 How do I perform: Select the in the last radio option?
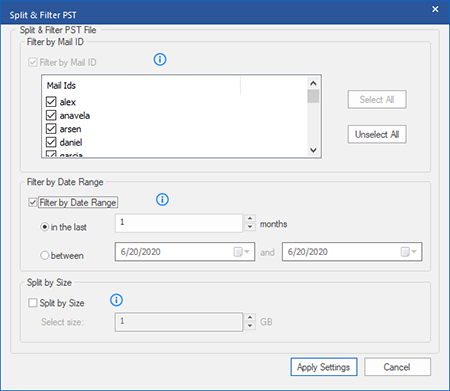point(45,227)
